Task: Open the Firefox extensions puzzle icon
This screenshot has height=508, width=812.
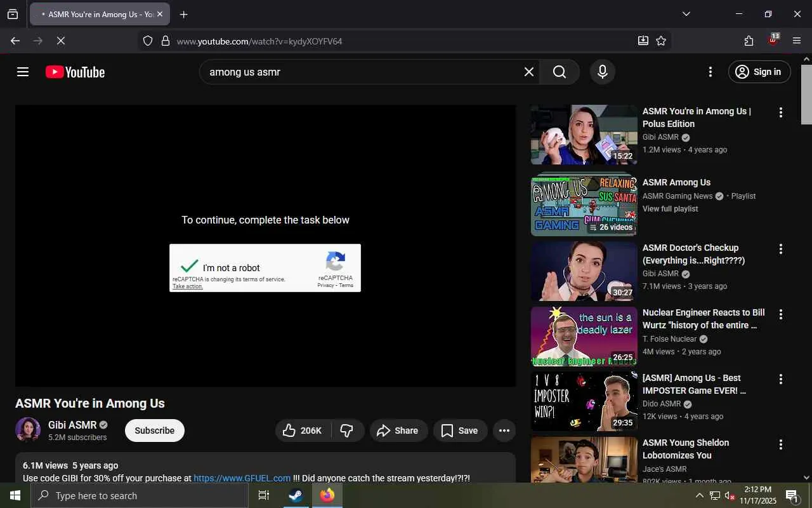Action: coord(749,41)
